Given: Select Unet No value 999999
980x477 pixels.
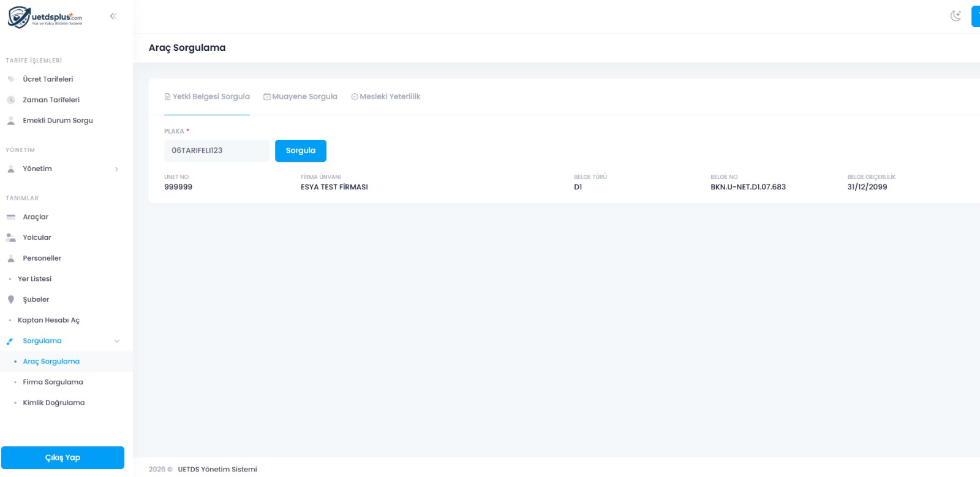Looking at the screenshot, I should 178,188.
